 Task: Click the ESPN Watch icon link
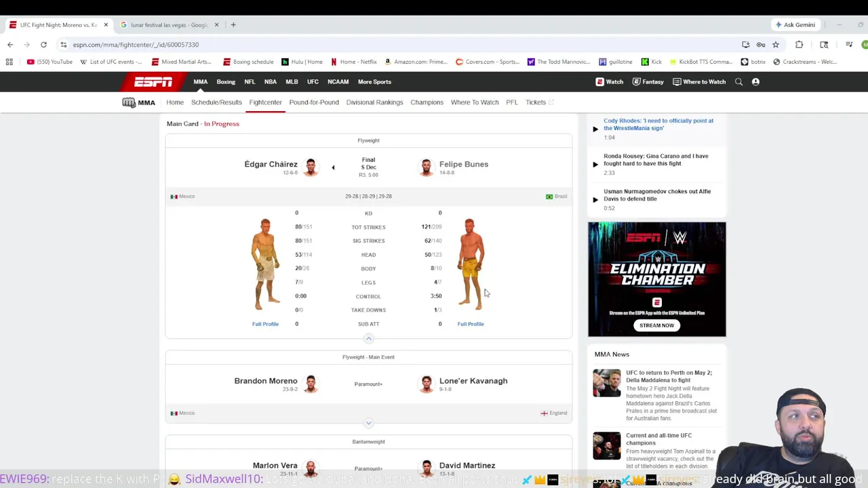coord(610,82)
